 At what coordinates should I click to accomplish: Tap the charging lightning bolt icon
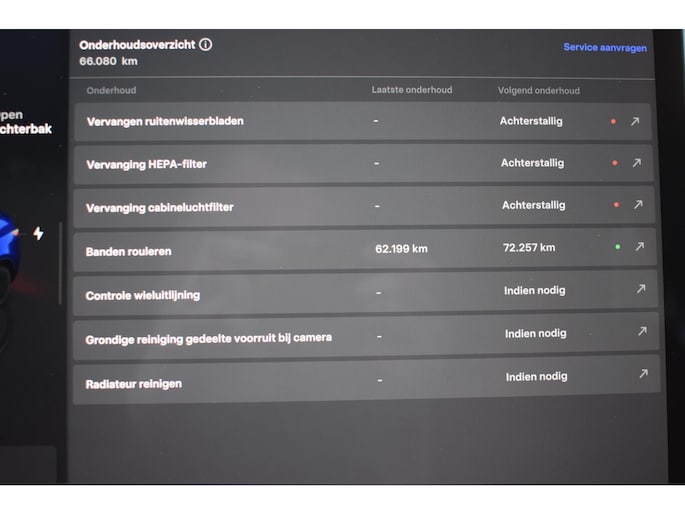coord(38,233)
